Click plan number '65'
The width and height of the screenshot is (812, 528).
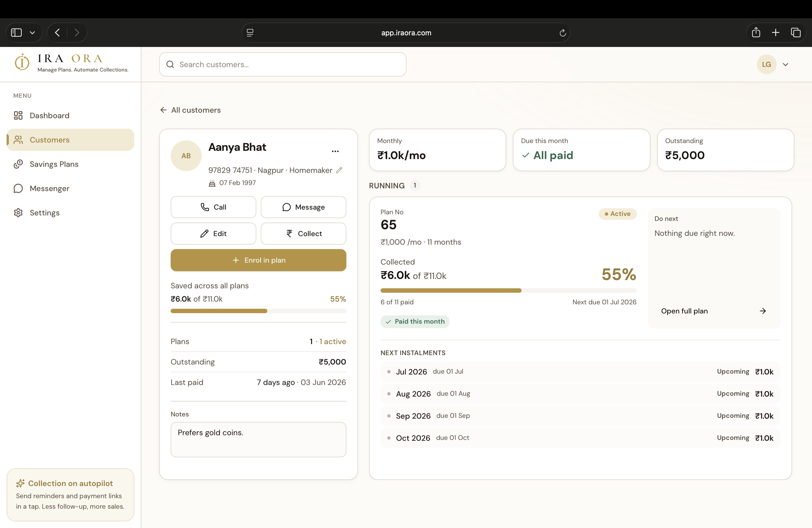388,225
